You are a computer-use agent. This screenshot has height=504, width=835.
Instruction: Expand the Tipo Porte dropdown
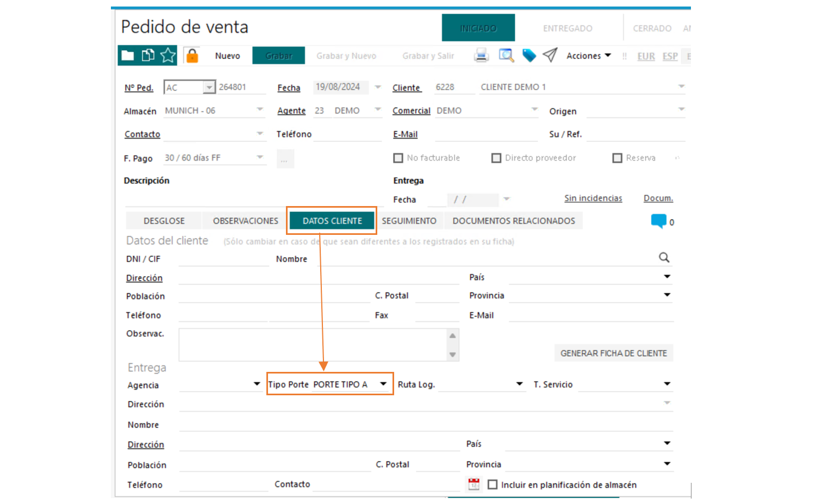pos(383,384)
